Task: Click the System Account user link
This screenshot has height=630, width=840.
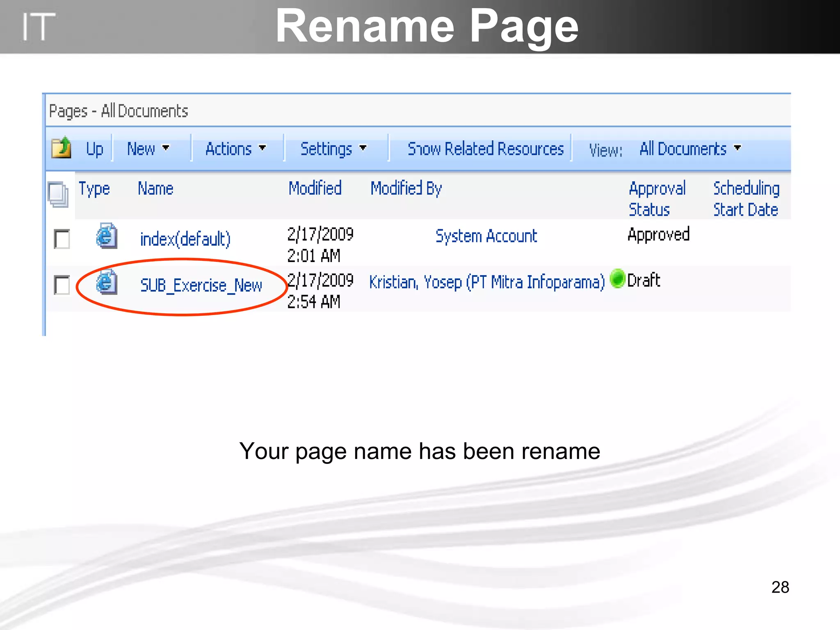Action: pyautogui.click(x=486, y=236)
